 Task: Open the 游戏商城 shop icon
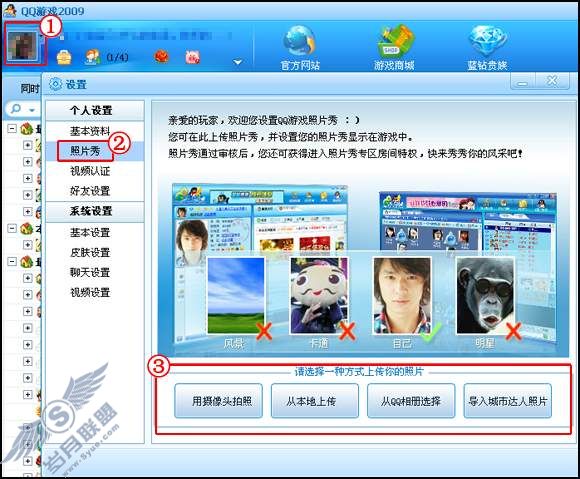[x=394, y=41]
